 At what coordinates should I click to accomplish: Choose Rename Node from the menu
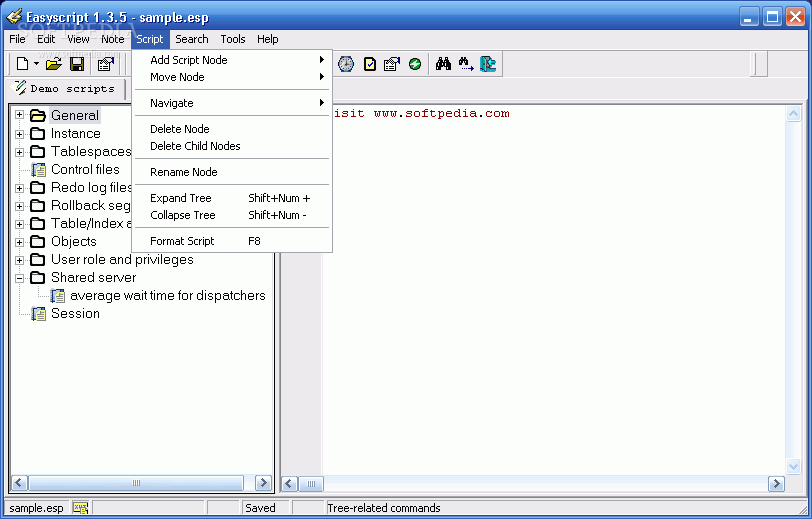pos(232,172)
